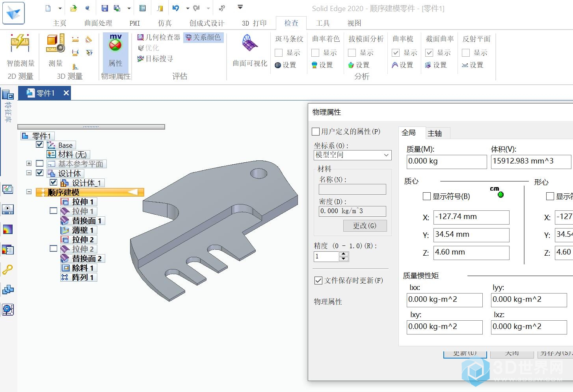Activate Relationship Colors (关系颜色)
Viewport: 573px width, 392px height.
pos(203,37)
